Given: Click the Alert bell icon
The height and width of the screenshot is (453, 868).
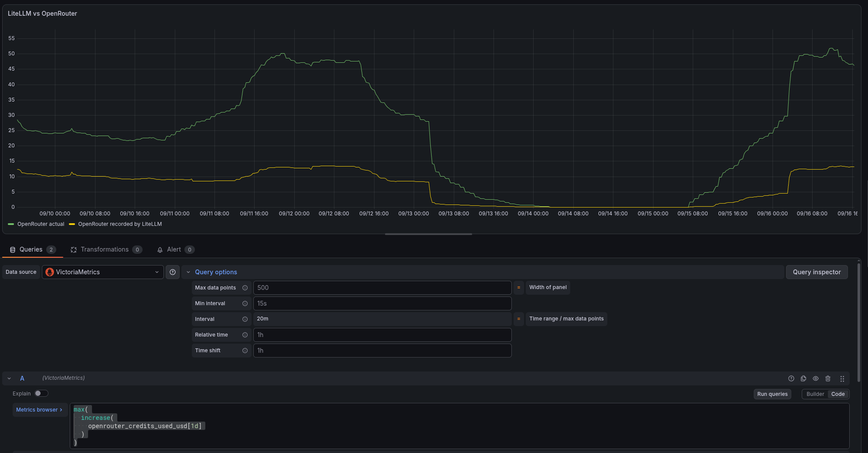Looking at the screenshot, I should point(160,250).
